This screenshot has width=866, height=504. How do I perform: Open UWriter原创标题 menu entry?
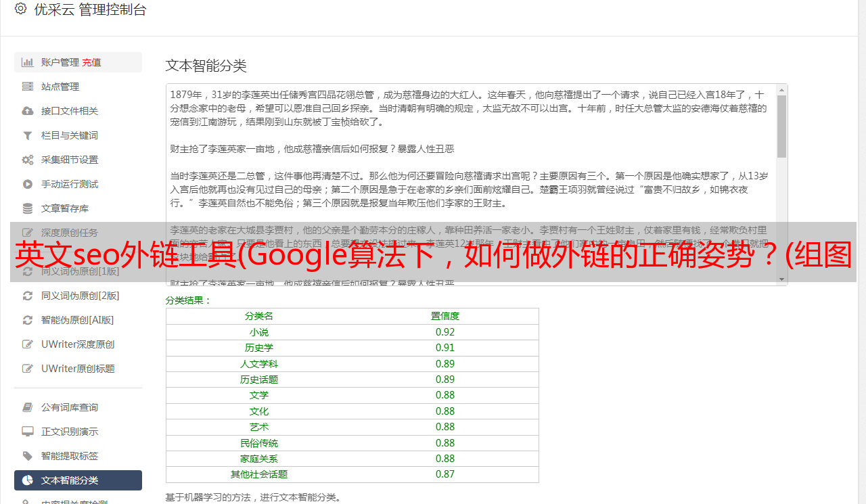78,369
